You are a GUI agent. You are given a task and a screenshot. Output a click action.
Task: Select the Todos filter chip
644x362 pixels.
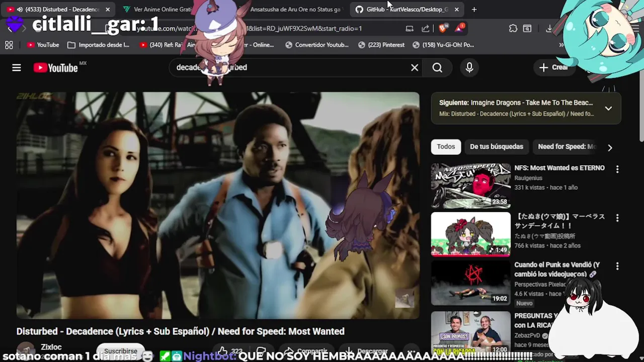[446, 146]
